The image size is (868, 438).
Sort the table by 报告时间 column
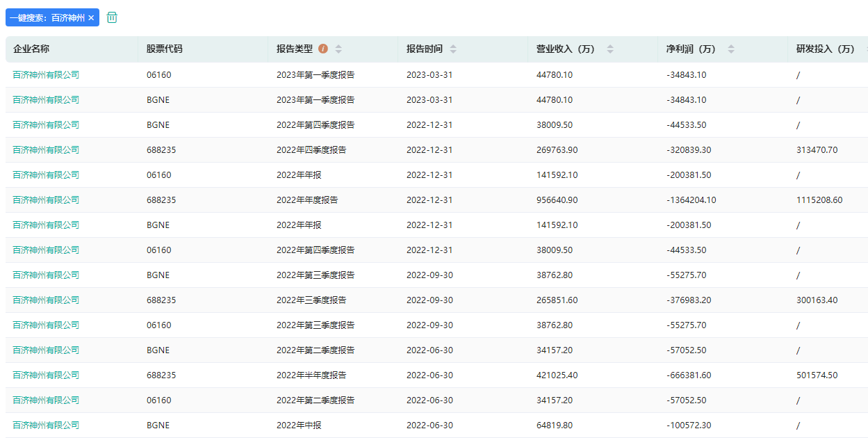tap(453, 49)
